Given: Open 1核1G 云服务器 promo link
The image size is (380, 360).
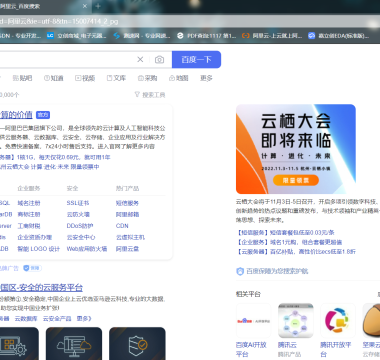Looking at the screenshot, I should click(x=55, y=157).
